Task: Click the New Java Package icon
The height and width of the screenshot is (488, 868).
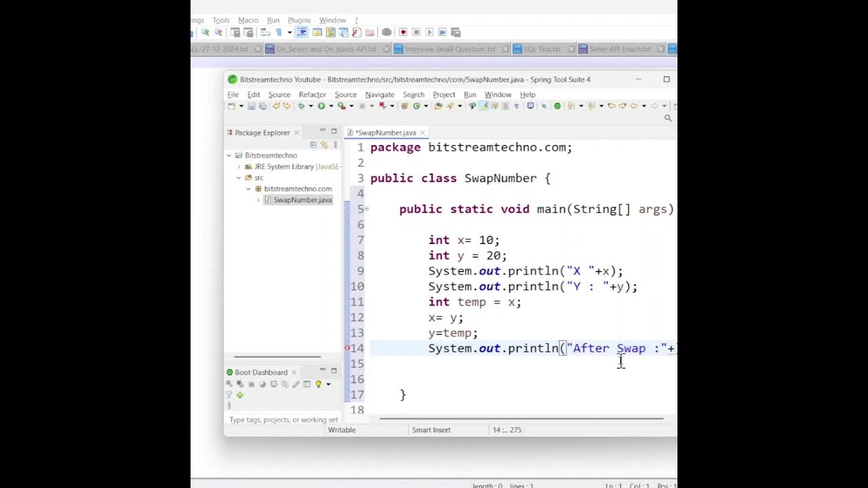Action: (x=404, y=106)
